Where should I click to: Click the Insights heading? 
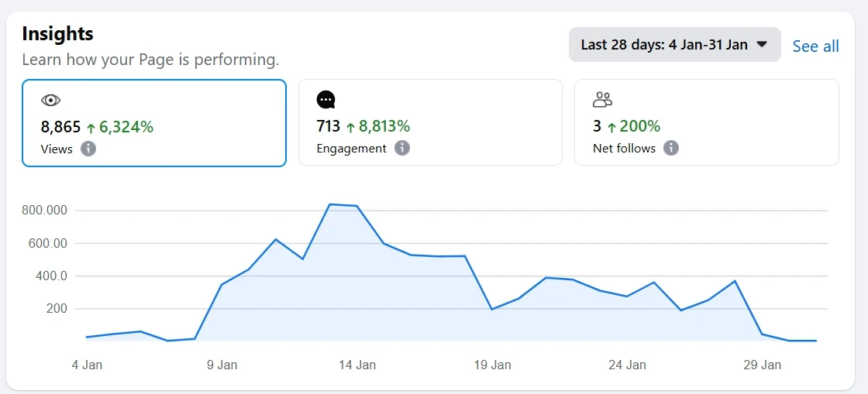(57, 34)
